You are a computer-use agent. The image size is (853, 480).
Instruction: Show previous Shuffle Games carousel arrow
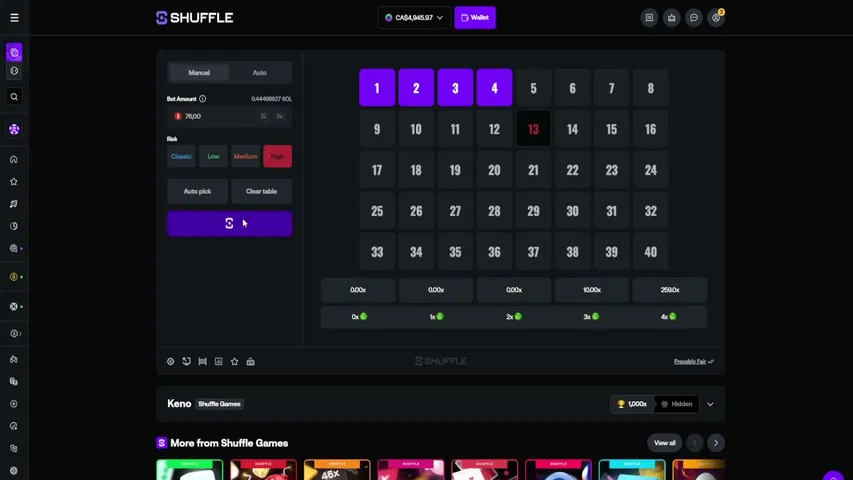pos(694,443)
